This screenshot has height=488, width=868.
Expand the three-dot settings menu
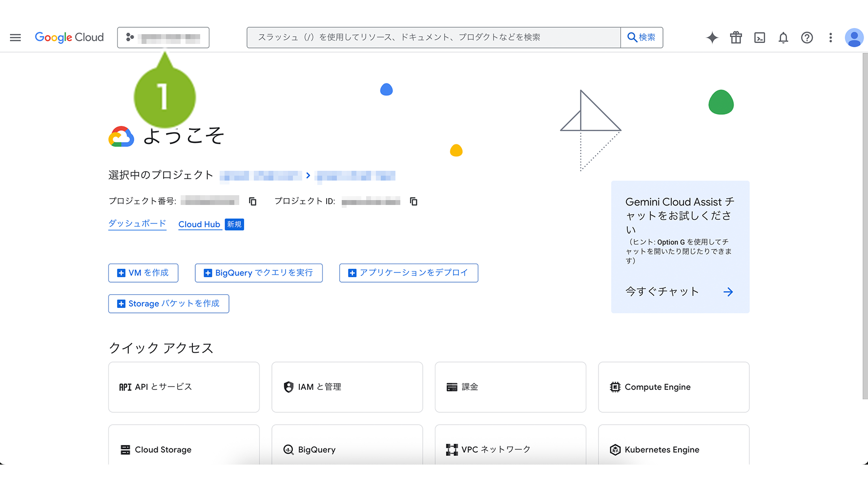[x=830, y=38]
